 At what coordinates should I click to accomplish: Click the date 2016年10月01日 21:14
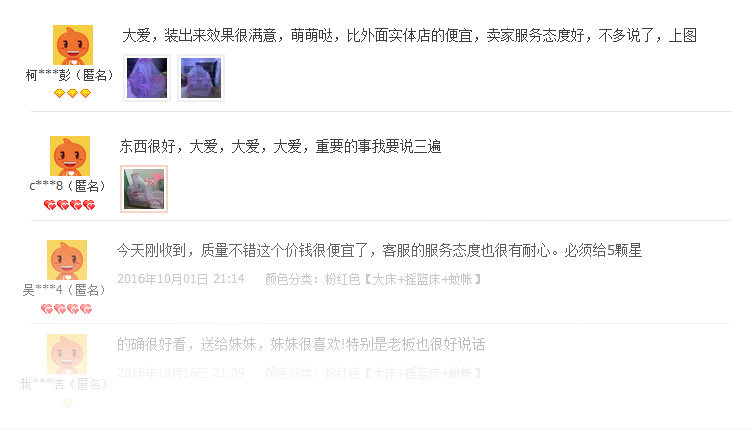coord(181,279)
